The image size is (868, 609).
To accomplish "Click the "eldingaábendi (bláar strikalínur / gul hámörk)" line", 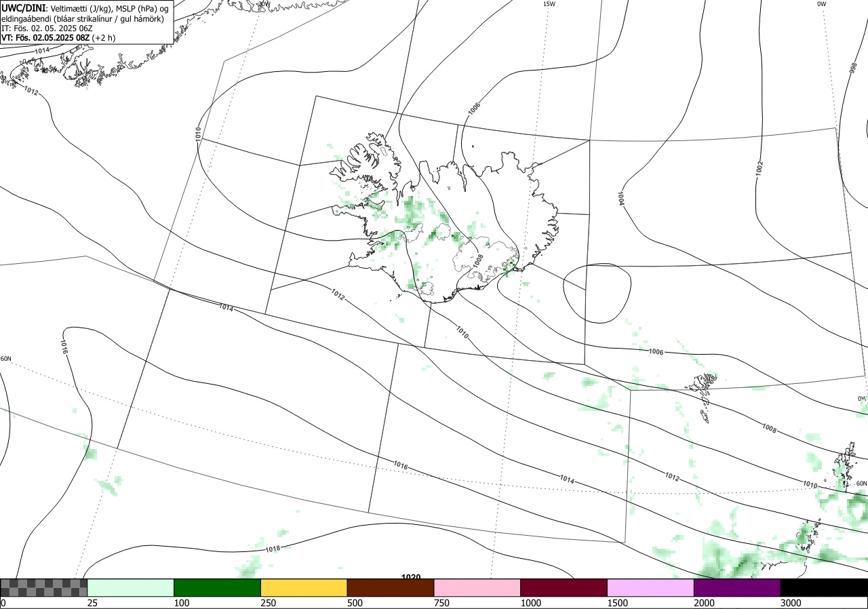I will (82, 18).
